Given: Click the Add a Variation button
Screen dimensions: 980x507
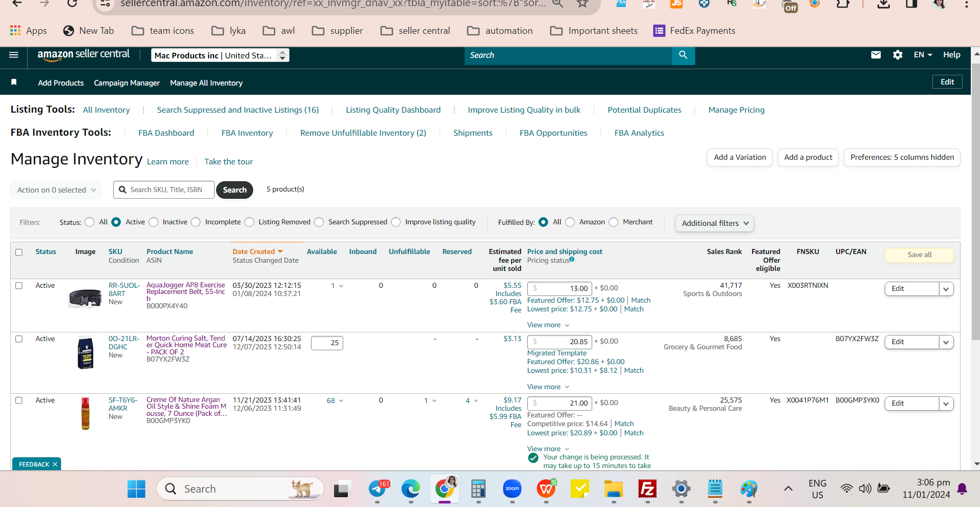Looking at the screenshot, I should pyautogui.click(x=740, y=158).
